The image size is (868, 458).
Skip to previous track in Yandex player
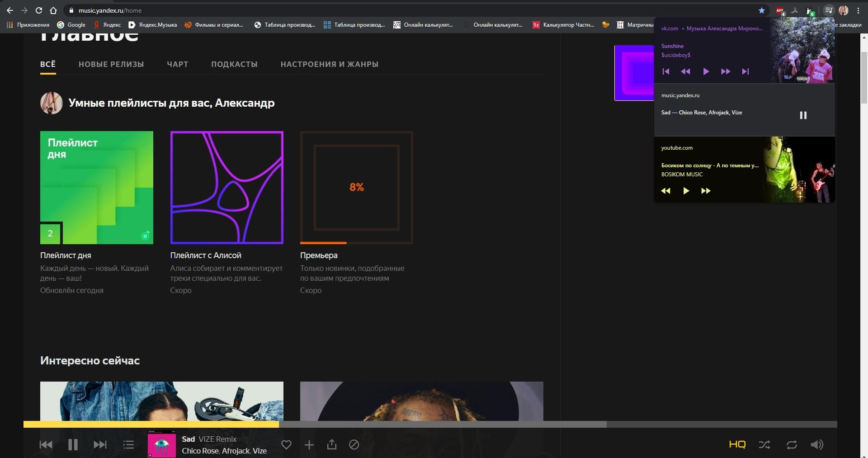[x=46, y=445]
